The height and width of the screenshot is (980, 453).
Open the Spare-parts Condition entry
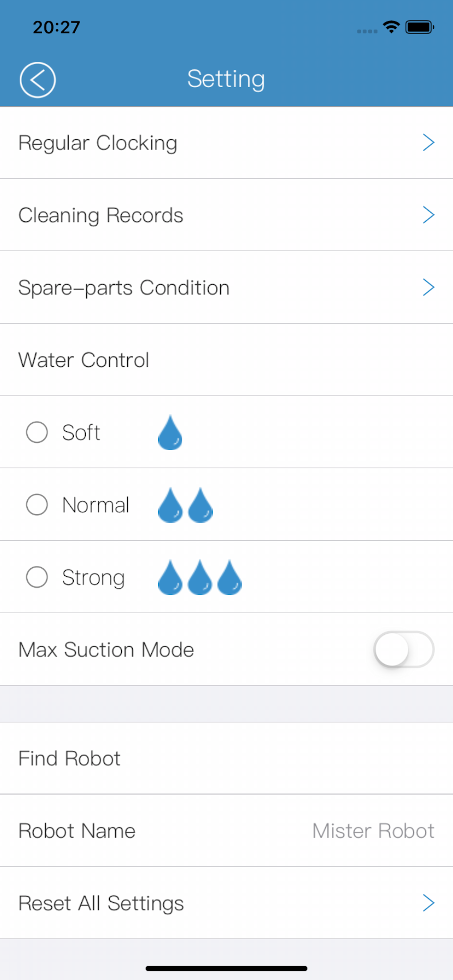(226, 287)
